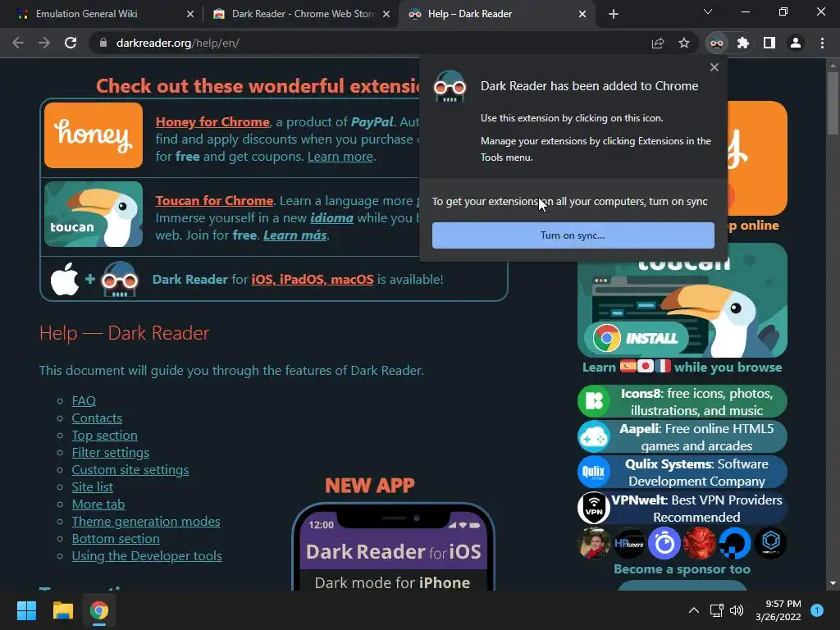The height and width of the screenshot is (630, 840).
Task: Bookmark this page with the star icon
Action: pyautogui.click(x=684, y=43)
